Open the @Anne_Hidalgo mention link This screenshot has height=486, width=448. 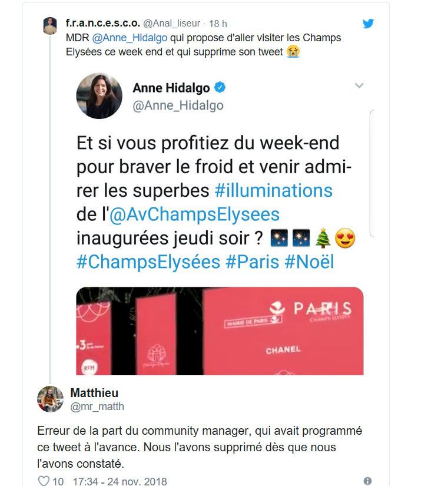tap(130, 38)
